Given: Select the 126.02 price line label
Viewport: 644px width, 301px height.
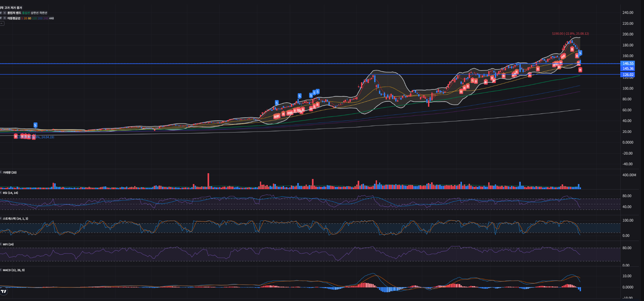Looking at the screenshot, I should [627, 75].
